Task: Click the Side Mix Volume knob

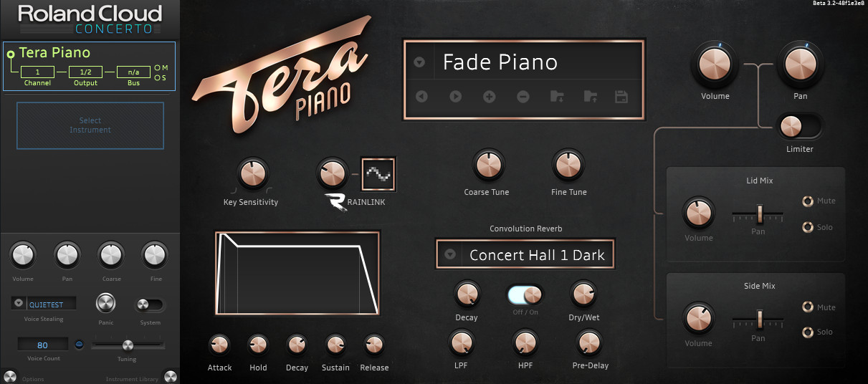Action: point(698,319)
